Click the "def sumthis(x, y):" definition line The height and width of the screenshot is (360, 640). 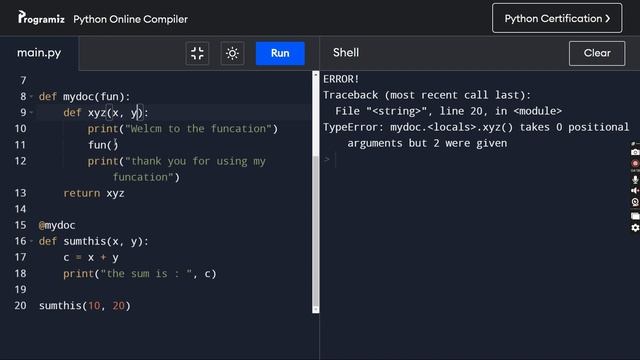(94, 241)
